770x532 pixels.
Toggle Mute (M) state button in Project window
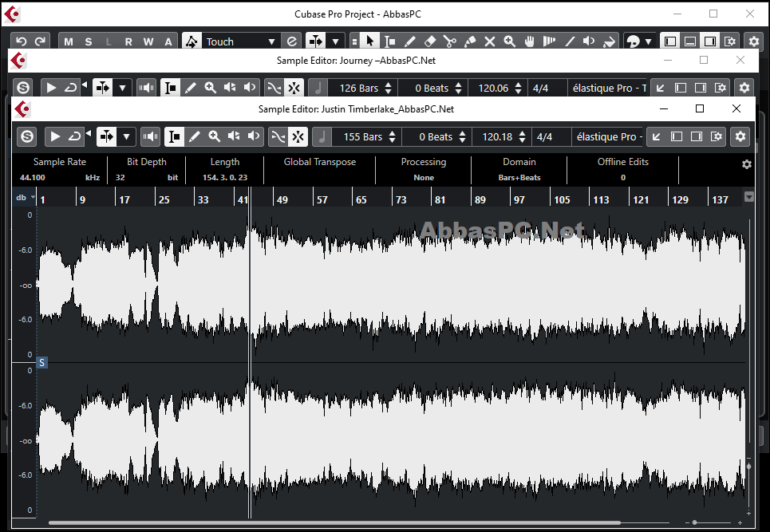pos(69,41)
